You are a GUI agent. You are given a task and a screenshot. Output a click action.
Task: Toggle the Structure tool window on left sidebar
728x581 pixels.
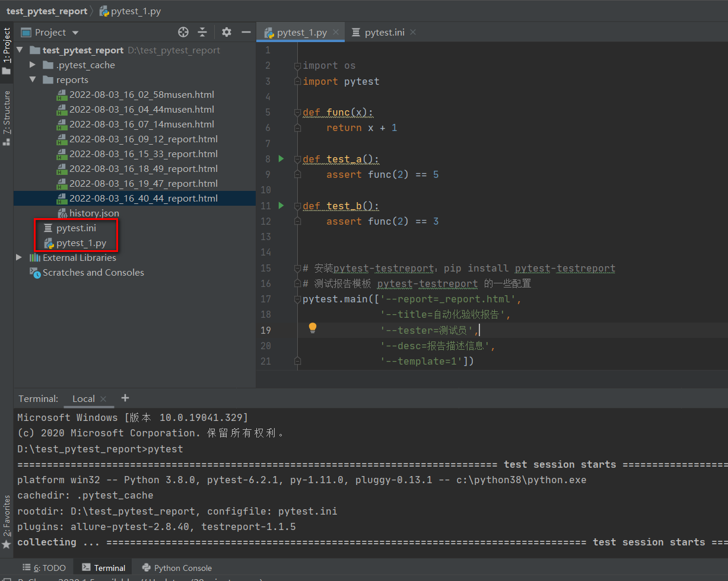[7, 116]
